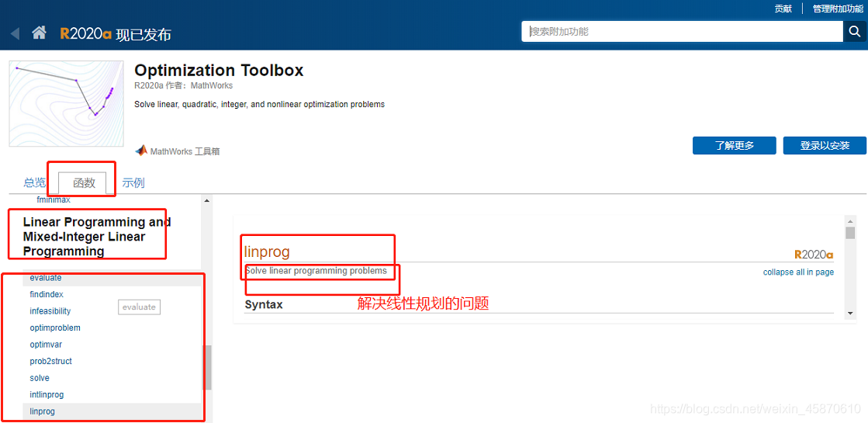Click the documentation pane scroll-down arrow
Image resolution: width=868 pixels, height=423 pixels.
click(850, 314)
